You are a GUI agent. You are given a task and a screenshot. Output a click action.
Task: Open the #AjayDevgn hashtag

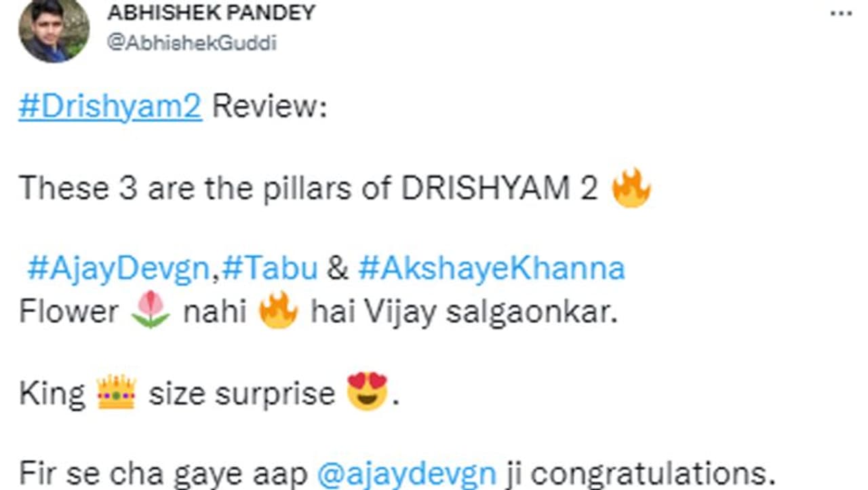pyautogui.click(x=117, y=269)
